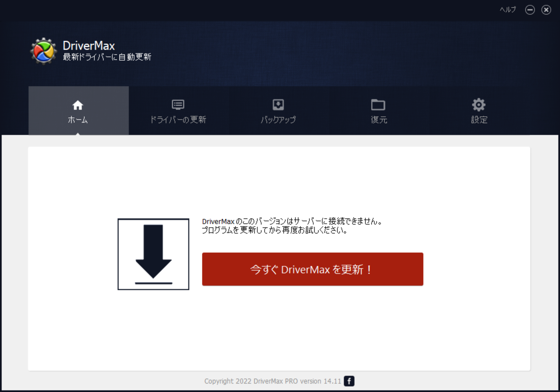Image resolution: width=560 pixels, height=392 pixels.
Task: Click the DriverMax title text in header
Action: pyautogui.click(x=89, y=46)
